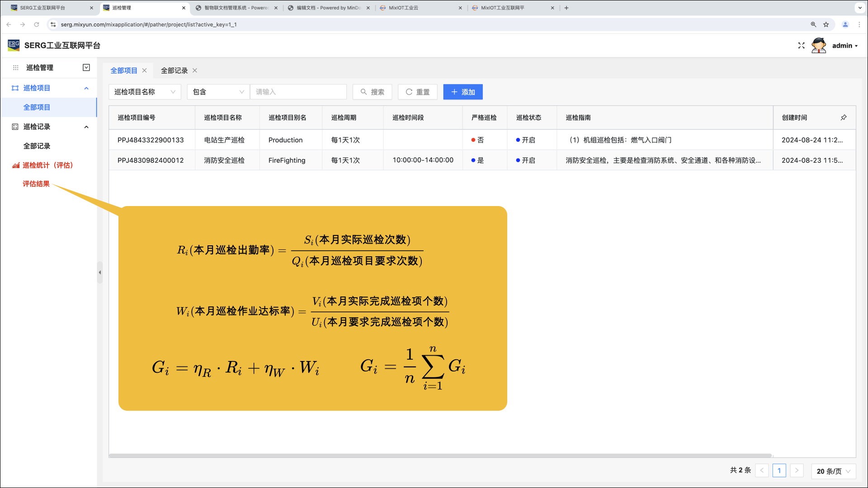Click the 重置 reset button
The width and height of the screenshot is (868, 488).
point(417,92)
